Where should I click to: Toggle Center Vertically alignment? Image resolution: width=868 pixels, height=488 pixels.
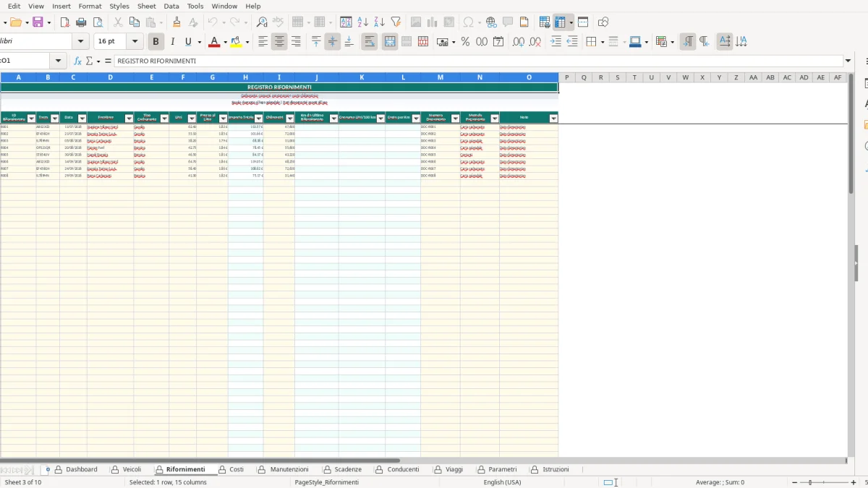click(x=333, y=42)
